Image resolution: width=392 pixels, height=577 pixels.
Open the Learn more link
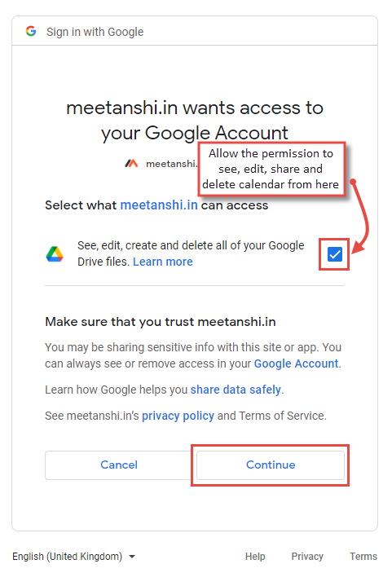pyautogui.click(x=163, y=262)
